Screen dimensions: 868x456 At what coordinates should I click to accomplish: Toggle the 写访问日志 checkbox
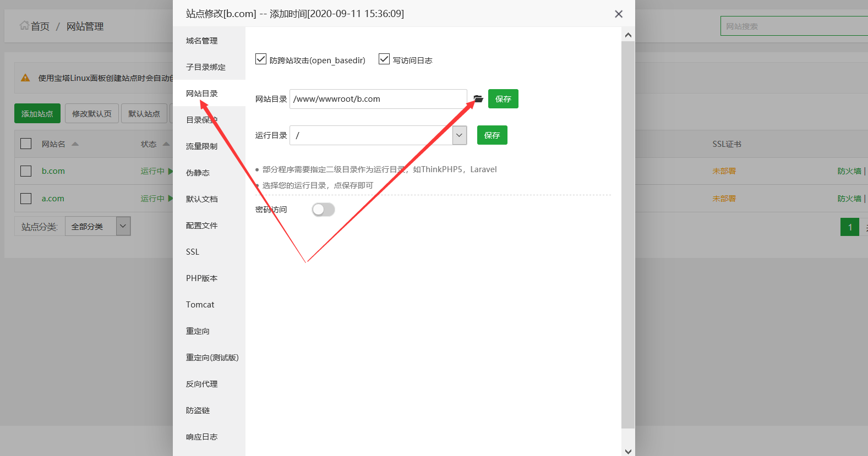[384, 59]
